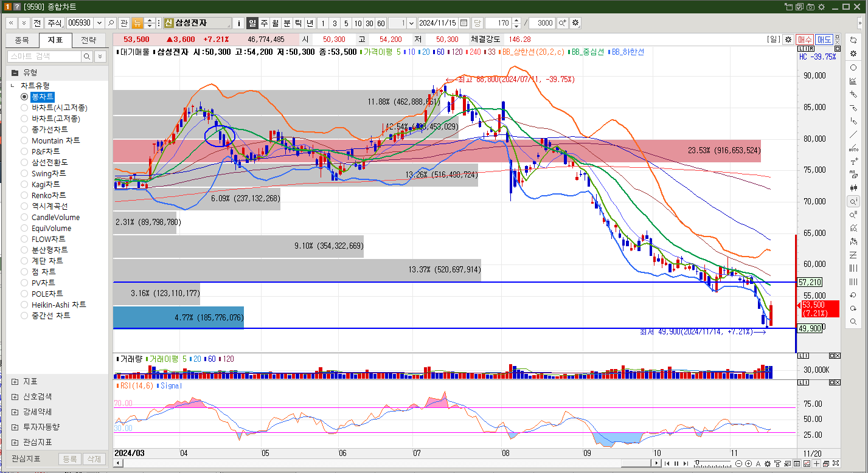Click the chart indicator icon in right toolbar

(853, 81)
